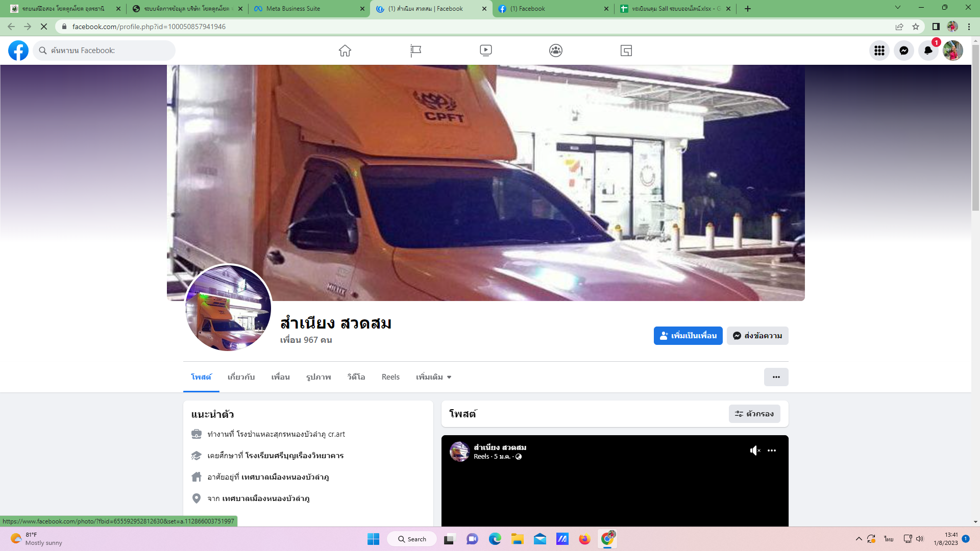Open reel post three-dots menu
This screenshot has height=551, width=980.
coord(772,450)
